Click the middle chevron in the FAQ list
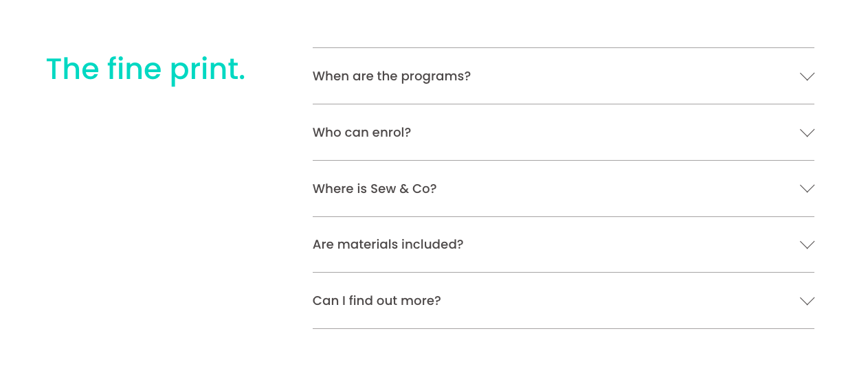868x375 pixels. (x=807, y=188)
